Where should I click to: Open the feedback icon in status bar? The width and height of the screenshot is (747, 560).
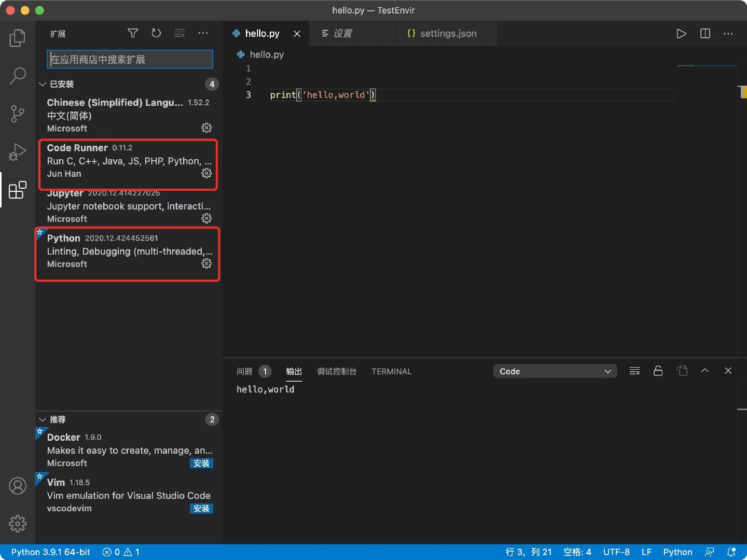click(x=709, y=552)
